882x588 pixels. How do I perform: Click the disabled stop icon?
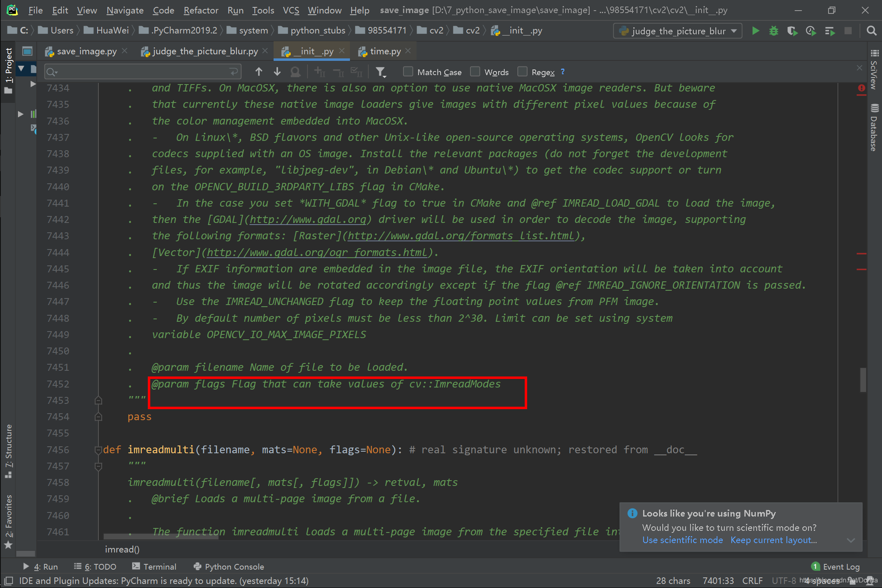(848, 31)
